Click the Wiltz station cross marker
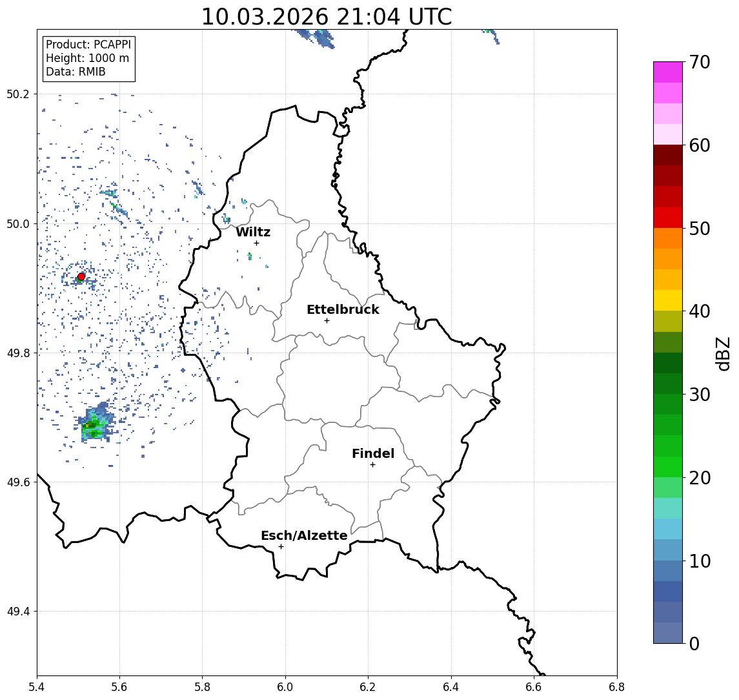This screenshot has height=700, width=739. point(256,243)
